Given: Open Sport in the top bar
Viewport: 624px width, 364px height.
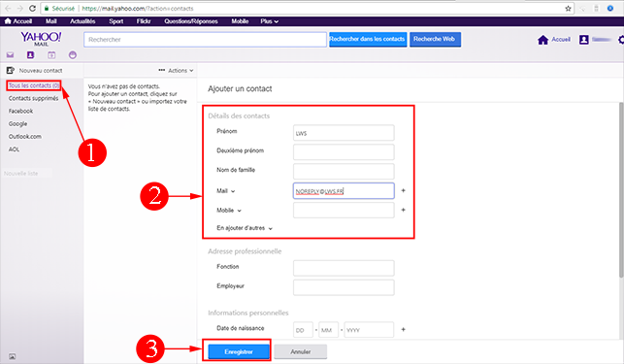Looking at the screenshot, I should (x=116, y=21).
